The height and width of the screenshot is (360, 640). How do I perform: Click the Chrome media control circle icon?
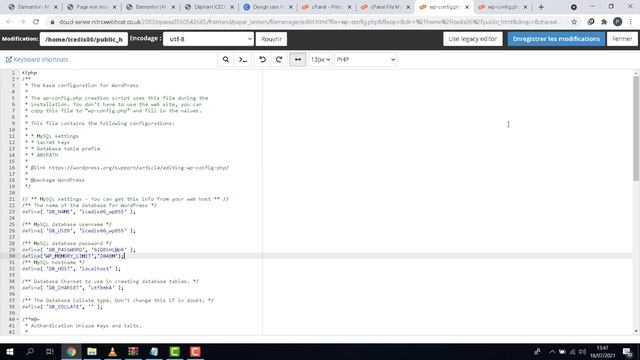click(574, 7)
